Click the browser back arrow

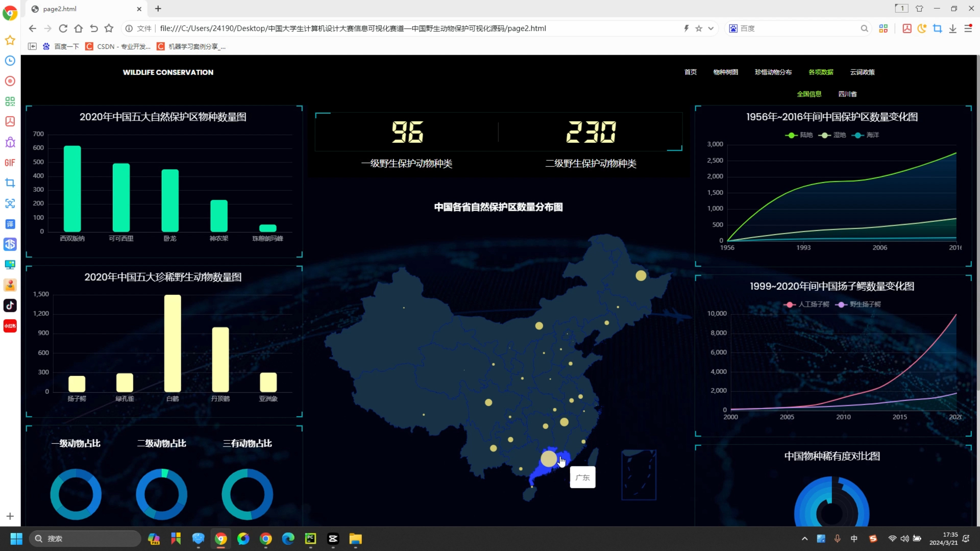point(33,29)
